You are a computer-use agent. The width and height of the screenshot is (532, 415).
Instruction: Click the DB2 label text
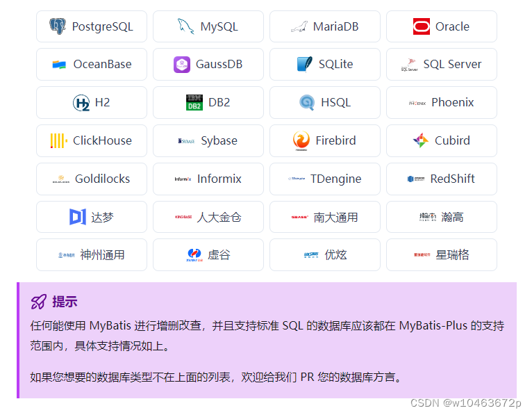pyautogui.click(x=219, y=102)
